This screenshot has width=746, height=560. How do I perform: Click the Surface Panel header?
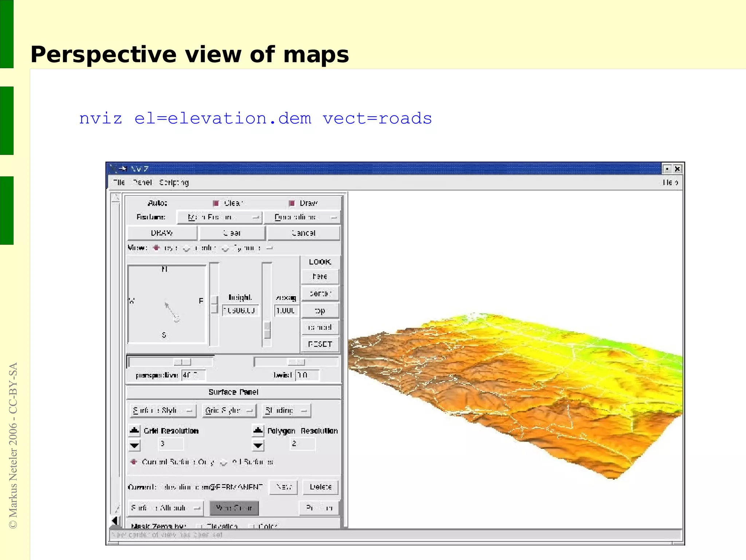tap(233, 392)
